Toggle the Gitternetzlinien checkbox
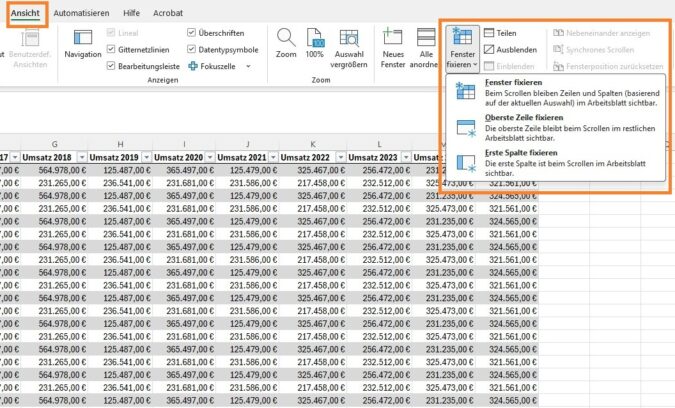 (x=111, y=49)
